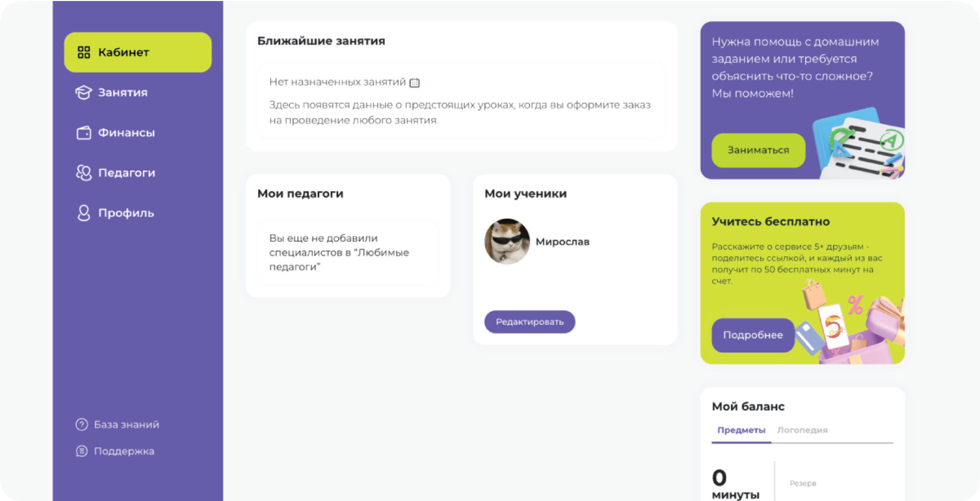The image size is (980, 501).
Task: Click Редактировать under Мои ученики
Action: point(529,322)
